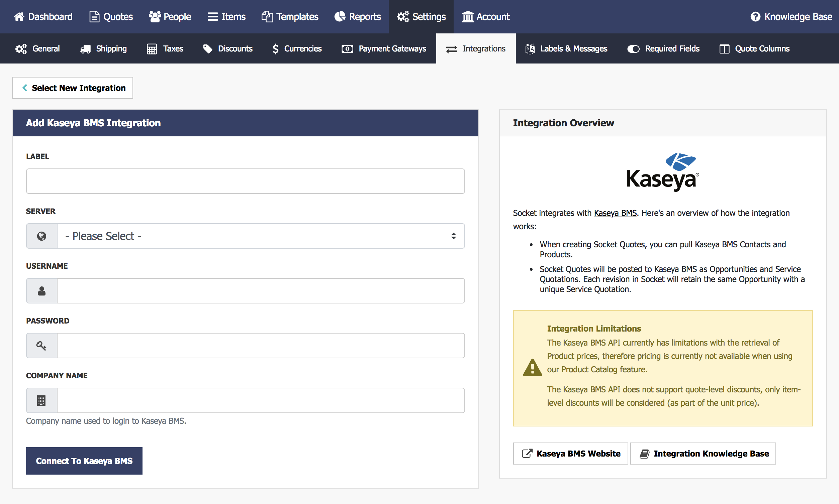Click the building icon beside Company Name
Viewport: 839px width, 504px height.
pyautogui.click(x=41, y=400)
